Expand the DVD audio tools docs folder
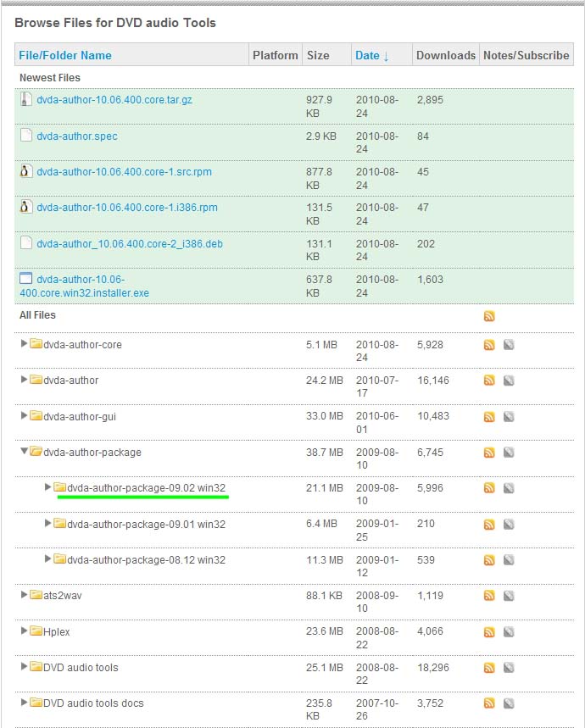The image size is (585, 728). tap(24, 702)
